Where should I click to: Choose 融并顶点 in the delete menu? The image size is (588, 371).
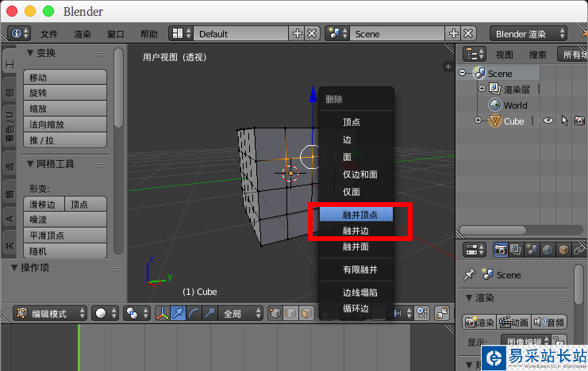pos(356,215)
